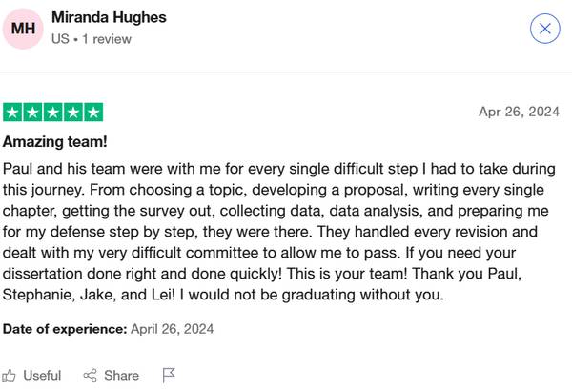Click the Apr 26, 2024 posted date

[x=519, y=112]
